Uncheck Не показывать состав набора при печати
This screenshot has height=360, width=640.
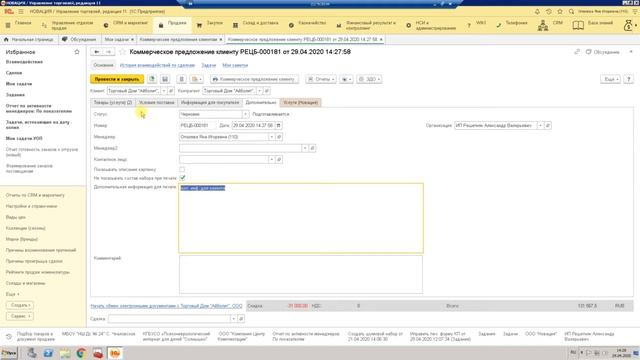(182, 178)
